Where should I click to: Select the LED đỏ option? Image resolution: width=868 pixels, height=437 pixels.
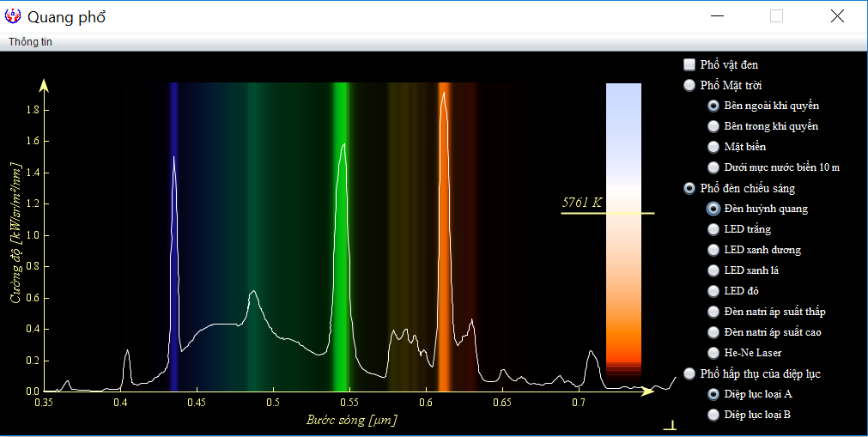pyautogui.click(x=713, y=291)
